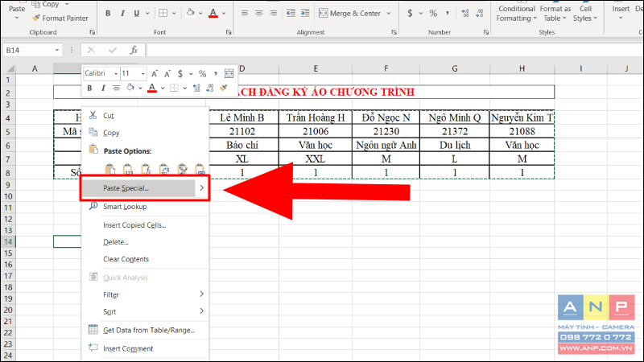Toggle Underline in the ribbon Font group

[136, 14]
